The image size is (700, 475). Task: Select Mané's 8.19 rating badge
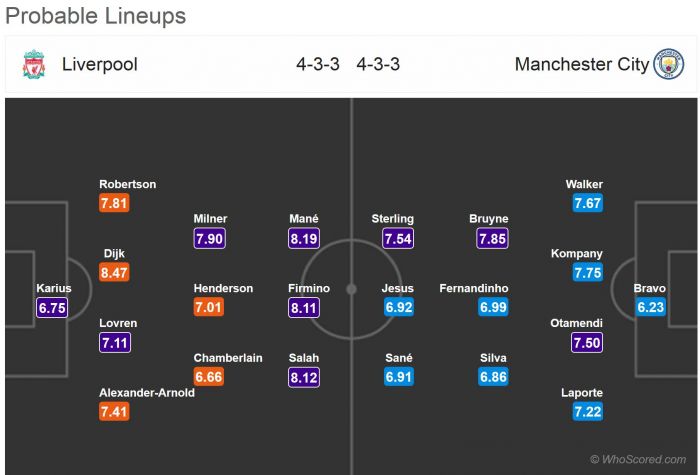pos(303,239)
